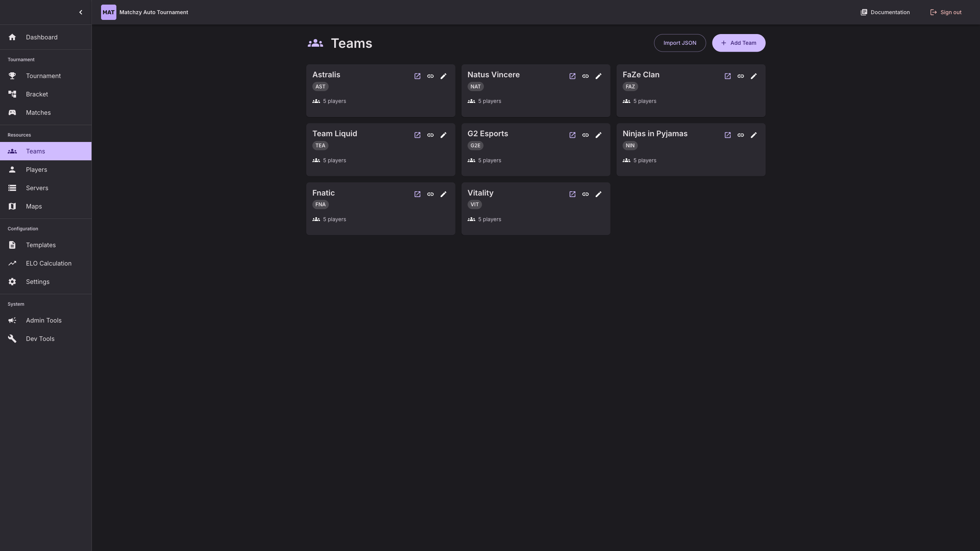
Task: Open the Bracket section
Action: point(37,94)
